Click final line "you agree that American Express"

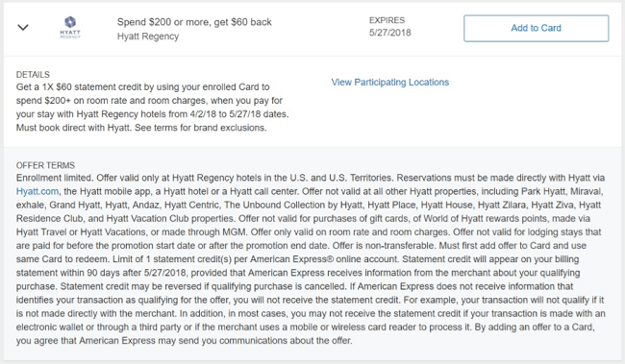pos(86,341)
